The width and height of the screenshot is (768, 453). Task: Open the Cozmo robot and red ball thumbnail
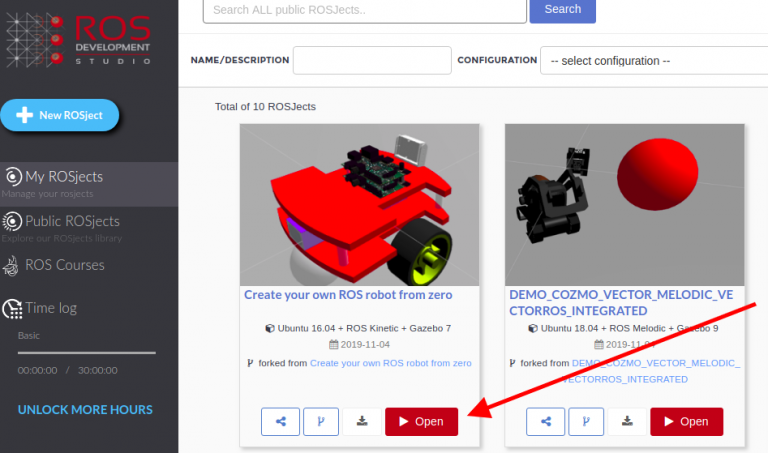pos(624,205)
